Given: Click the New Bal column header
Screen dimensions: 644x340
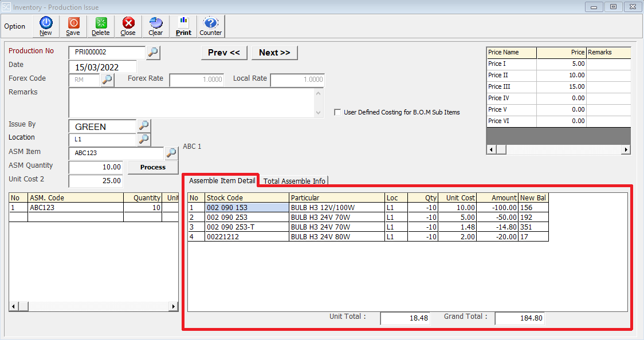Looking at the screenshot, I should pos(533,197).
